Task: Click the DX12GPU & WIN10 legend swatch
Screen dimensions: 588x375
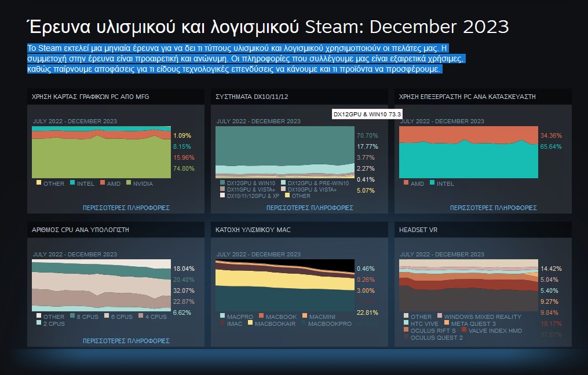Action: 222,182
